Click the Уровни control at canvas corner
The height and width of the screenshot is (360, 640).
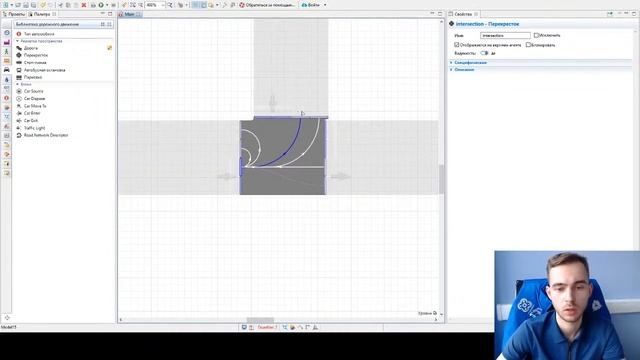click(x=427, y=313)
